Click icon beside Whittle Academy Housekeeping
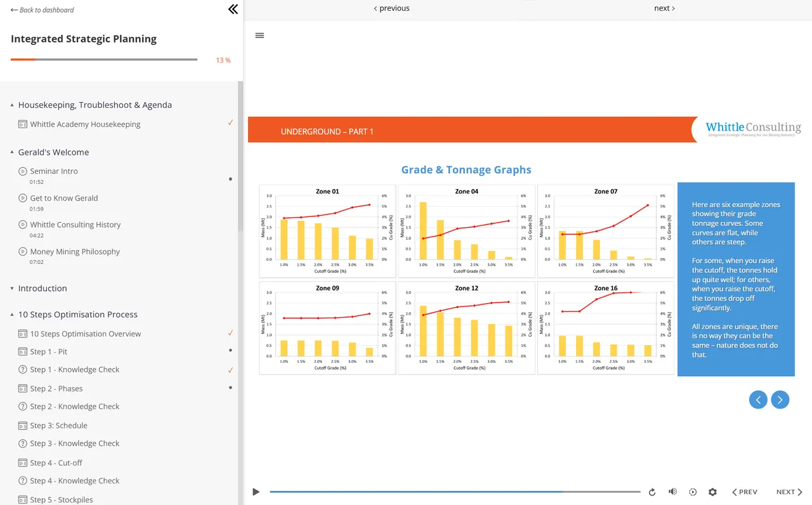Viewport: 812px width, 505px height. tap(23, 124)
